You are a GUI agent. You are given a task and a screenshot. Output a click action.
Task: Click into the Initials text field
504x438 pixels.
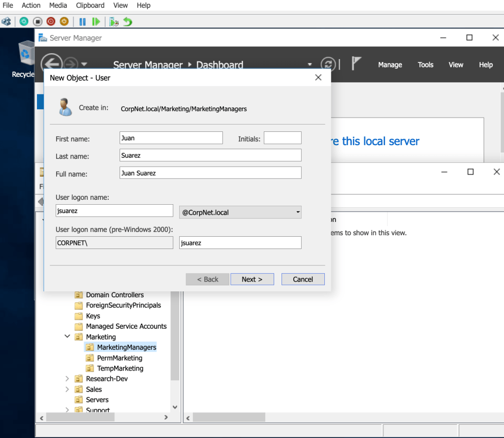click(x=282, y=138)
